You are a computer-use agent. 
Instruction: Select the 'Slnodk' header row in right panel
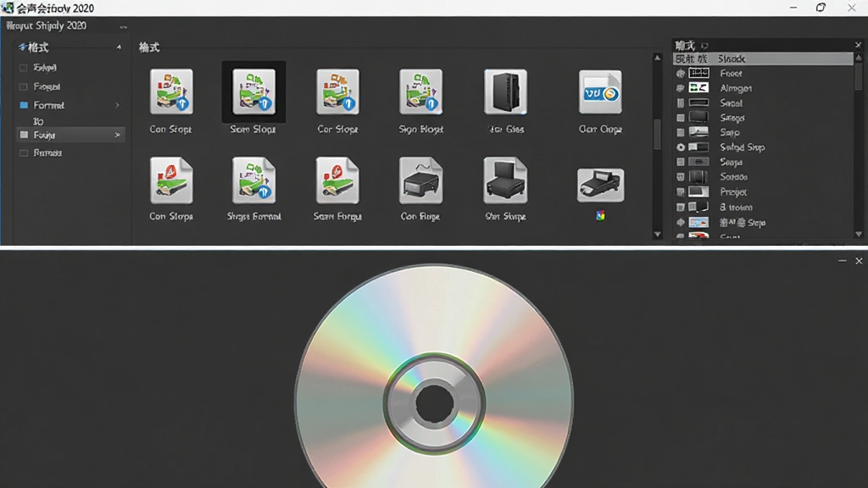tap(763, 58)
